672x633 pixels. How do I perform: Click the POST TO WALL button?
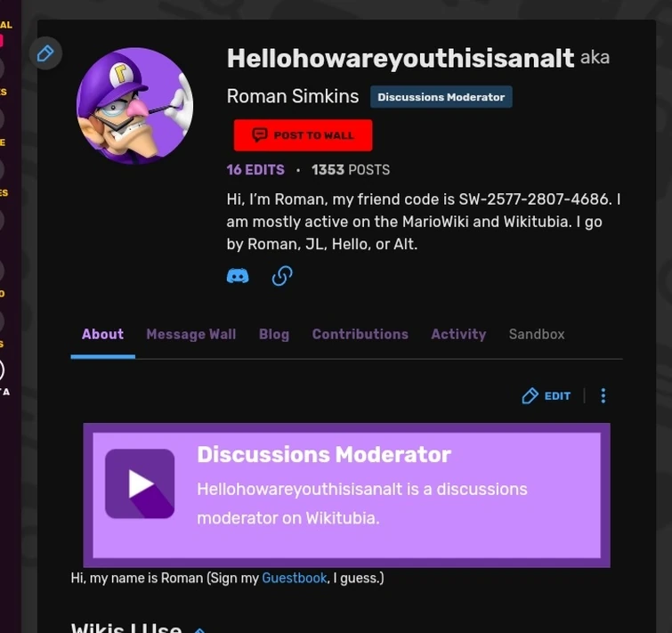point(303,135)
